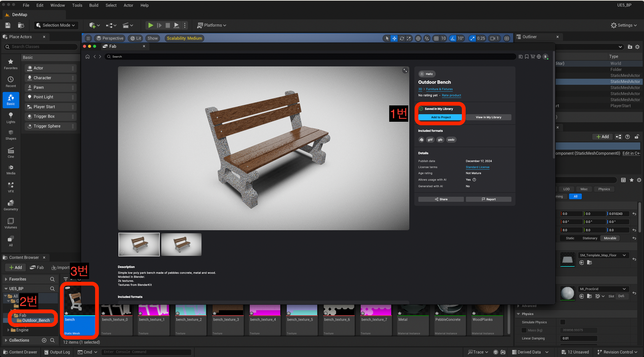Open the Favorites category in Place Actors

[11, 64]
